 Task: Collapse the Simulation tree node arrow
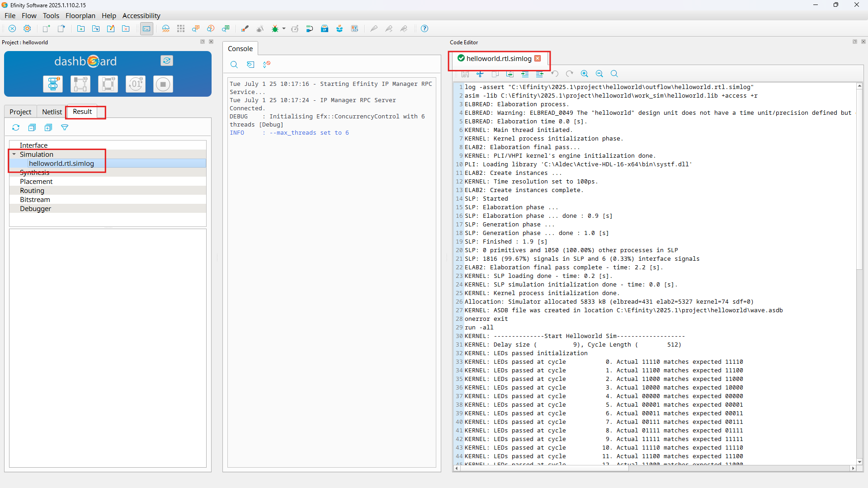click(x=14, y=155)
